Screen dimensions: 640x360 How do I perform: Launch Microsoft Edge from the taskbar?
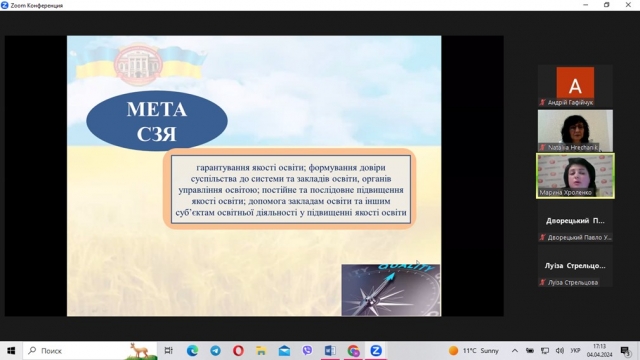point(192,351)
